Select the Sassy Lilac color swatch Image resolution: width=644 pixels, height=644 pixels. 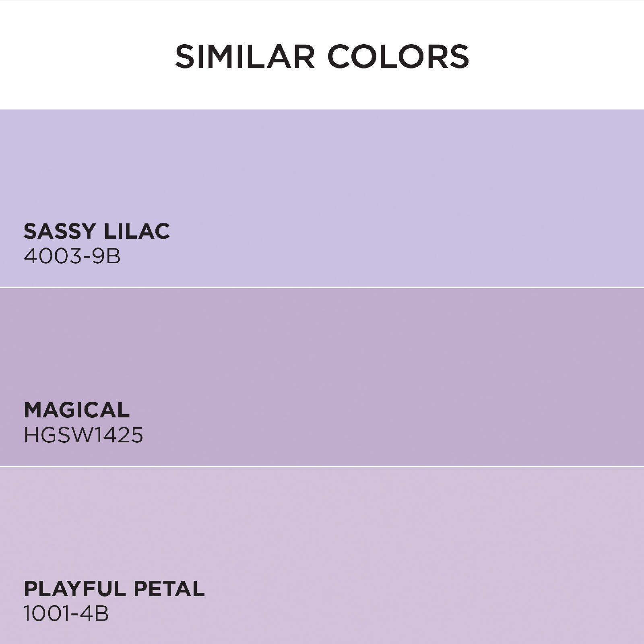(x=322, y=198)
